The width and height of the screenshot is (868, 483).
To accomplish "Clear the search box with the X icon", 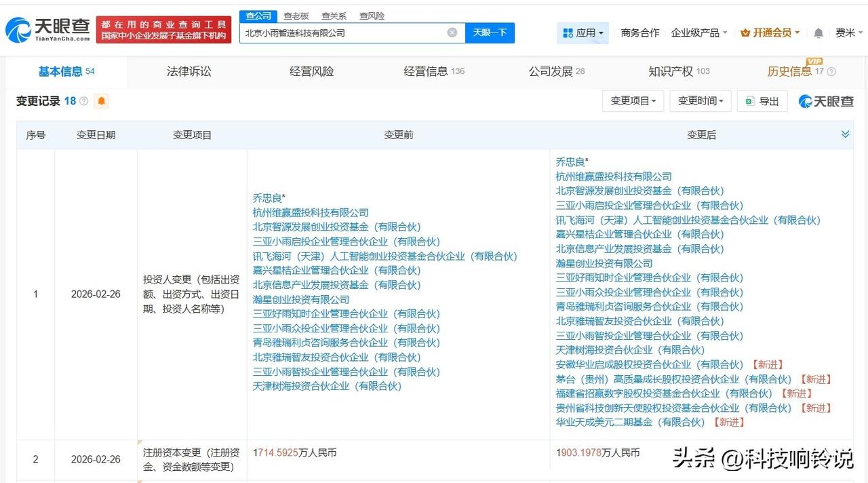I will click(452, 32).
